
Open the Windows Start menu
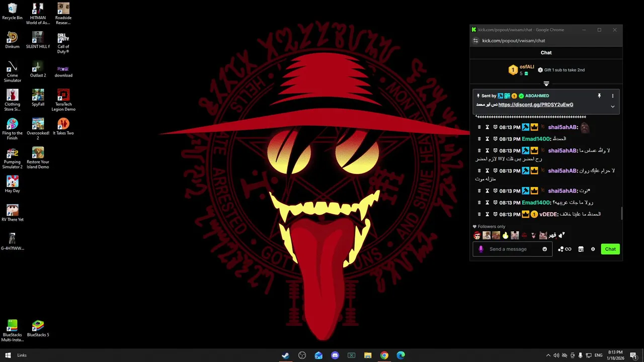[x=8, y=355]
